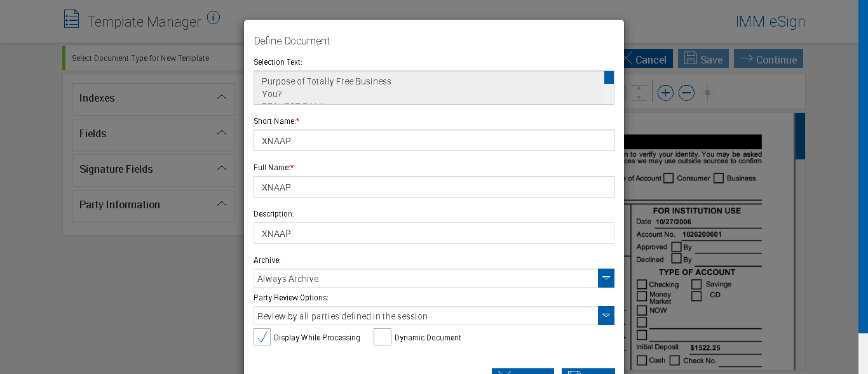Click the Selection Text scrollbar thumb
This screenshot has height=374, width=868.
(x=609, y=77)
